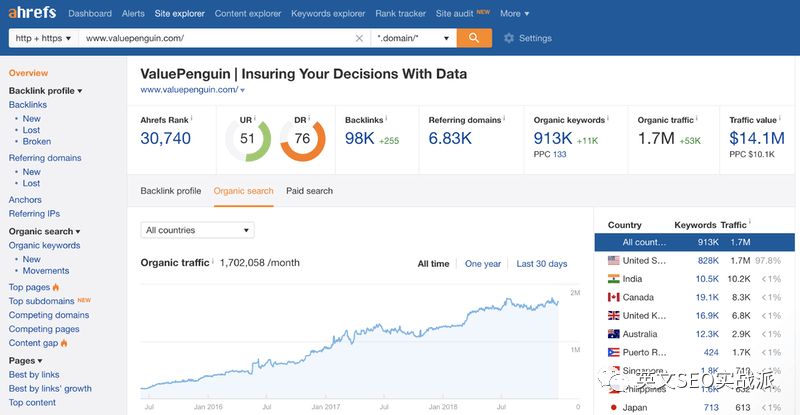Select the All time chart range
The image size is (800, 415).
point(433,264)
